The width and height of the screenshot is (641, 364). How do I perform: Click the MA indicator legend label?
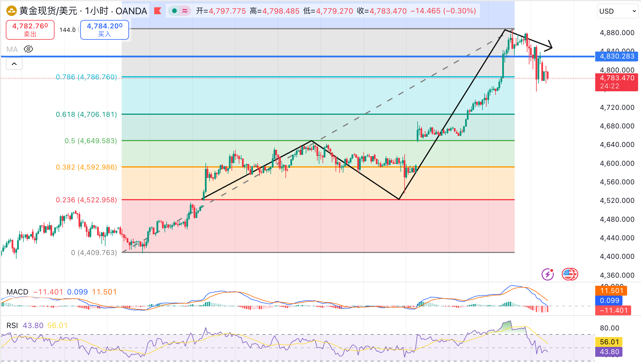(12, 50)
